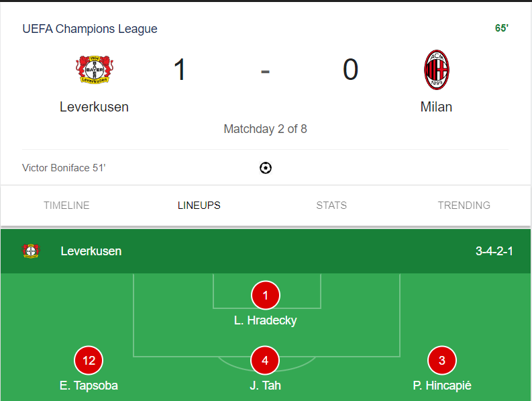The image size is (532, 401).
Task: Click the AC Milan crest logo
Action: point(436,70)
